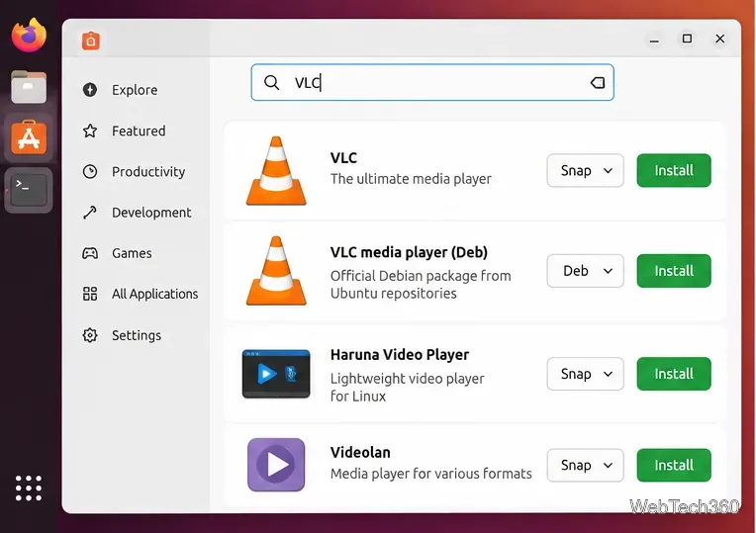
Task: Browse the Games category
Action: coord(132,253)
